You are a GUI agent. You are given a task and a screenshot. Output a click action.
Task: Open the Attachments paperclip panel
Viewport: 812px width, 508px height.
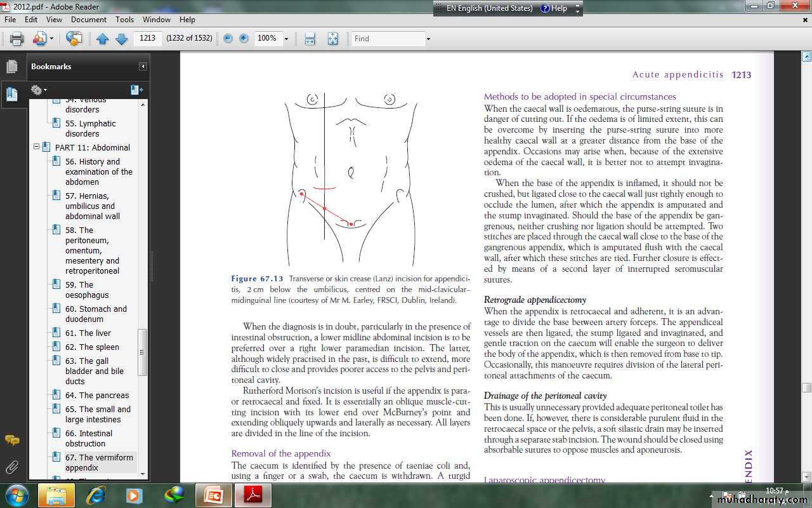pos(11,468)
